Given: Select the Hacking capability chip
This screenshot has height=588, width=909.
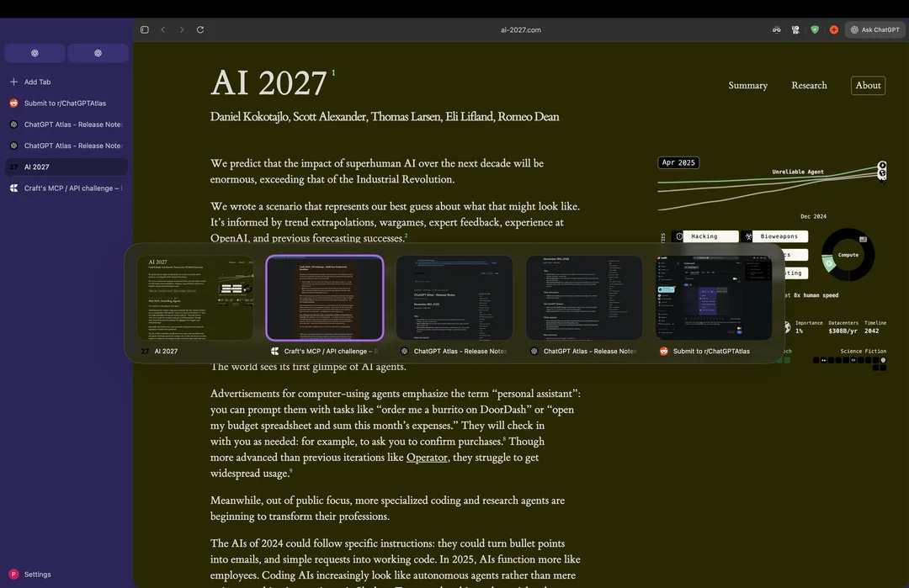Looking at the screenshot, I should (x=705, y=236).
